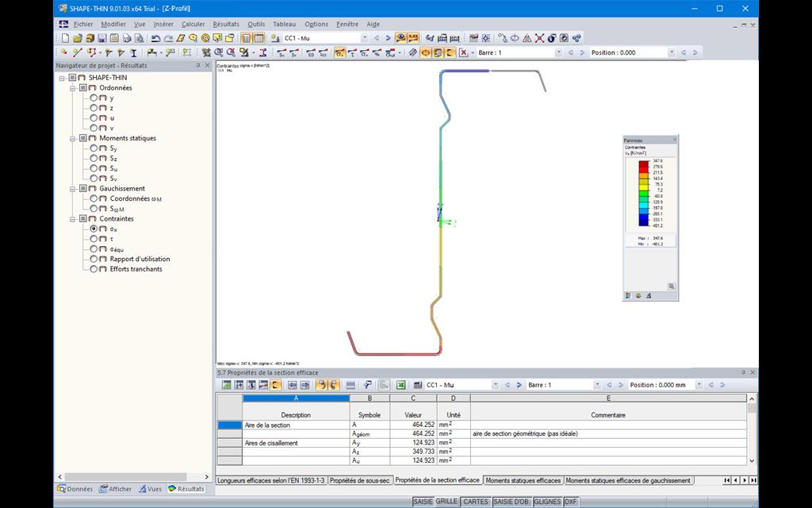Toggle the show results eye icon

[400, 38]
